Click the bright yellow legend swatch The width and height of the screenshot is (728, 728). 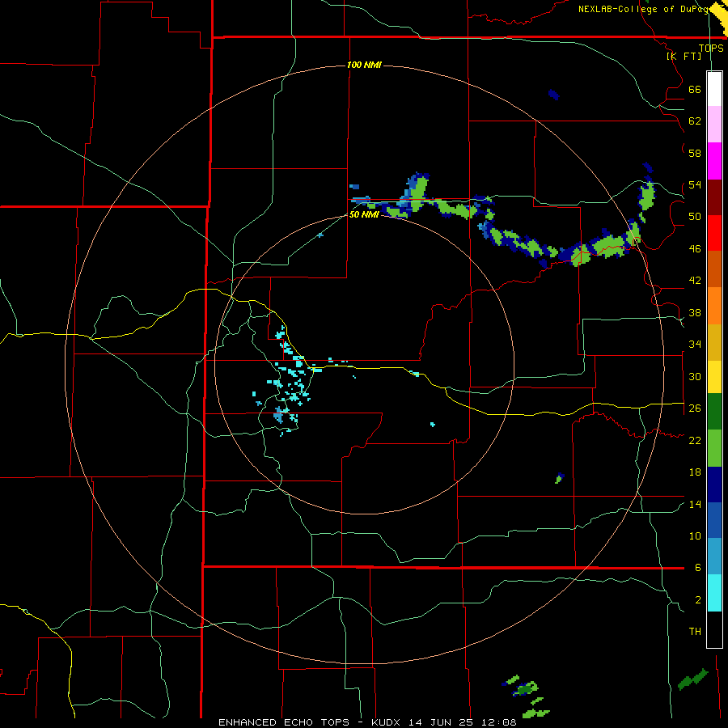tap(714, 377)
